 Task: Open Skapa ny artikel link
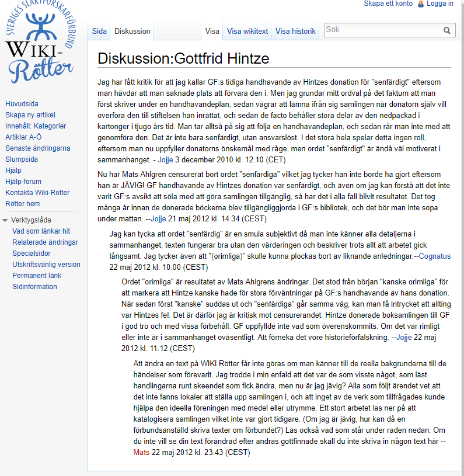[x=30, y=115]
